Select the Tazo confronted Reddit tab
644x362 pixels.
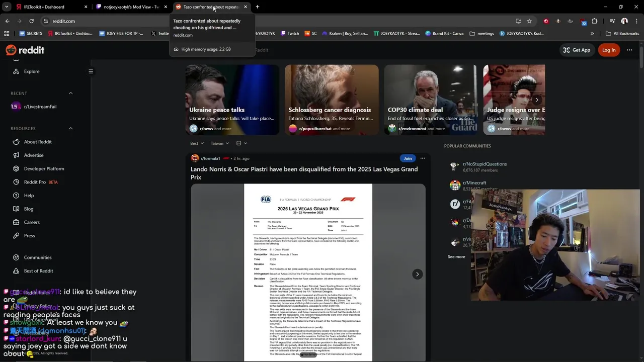tap(211, 7)
